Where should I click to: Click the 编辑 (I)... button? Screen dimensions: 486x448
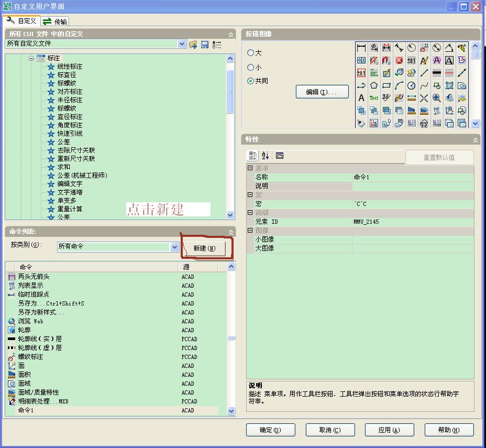[x=322, y=92]
